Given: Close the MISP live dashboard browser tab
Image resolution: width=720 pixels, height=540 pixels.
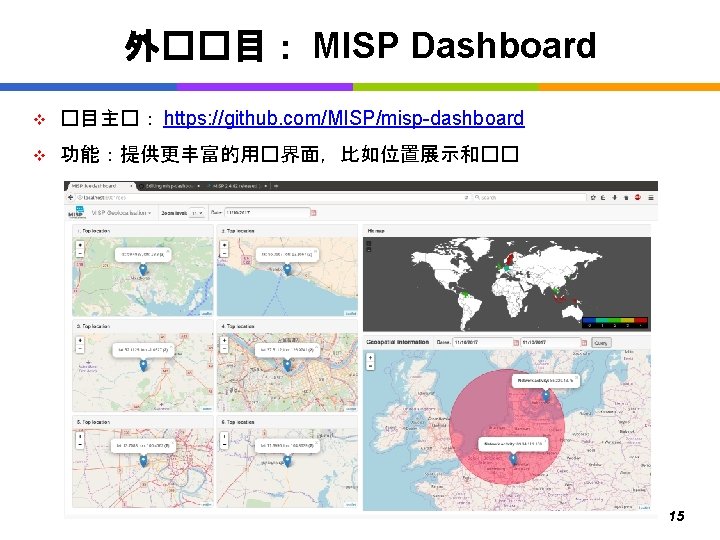Looking at the screenshot, I should click(131, 186).
